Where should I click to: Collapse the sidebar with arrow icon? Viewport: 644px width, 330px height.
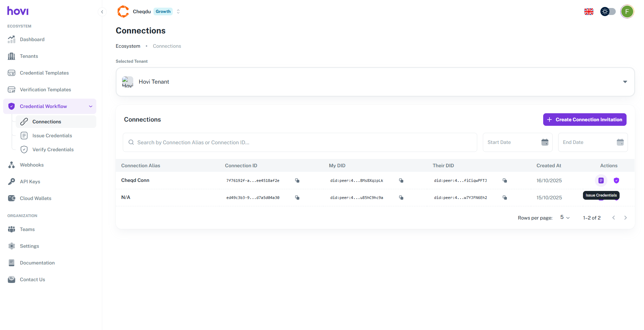tap(102, 12)
